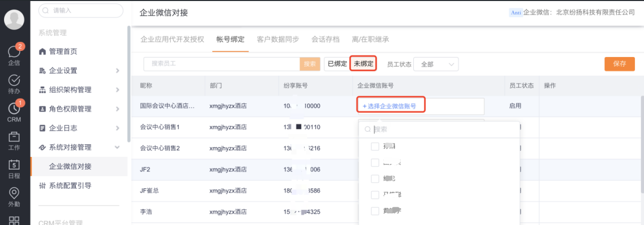Expand 组织架构管理 menu
This screenshot has height=225, width=644.
tap(79, 90)
